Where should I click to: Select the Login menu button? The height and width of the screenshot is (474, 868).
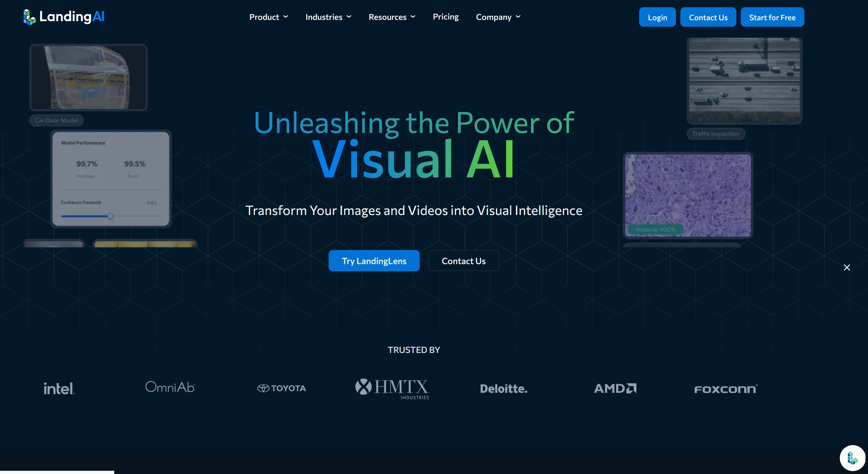point(657,17)
